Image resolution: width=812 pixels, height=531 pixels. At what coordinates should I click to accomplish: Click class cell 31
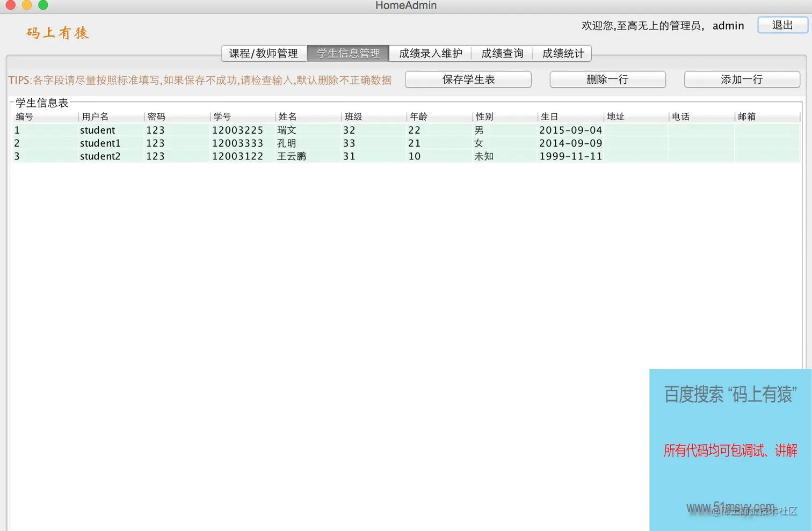coord(374,156)
